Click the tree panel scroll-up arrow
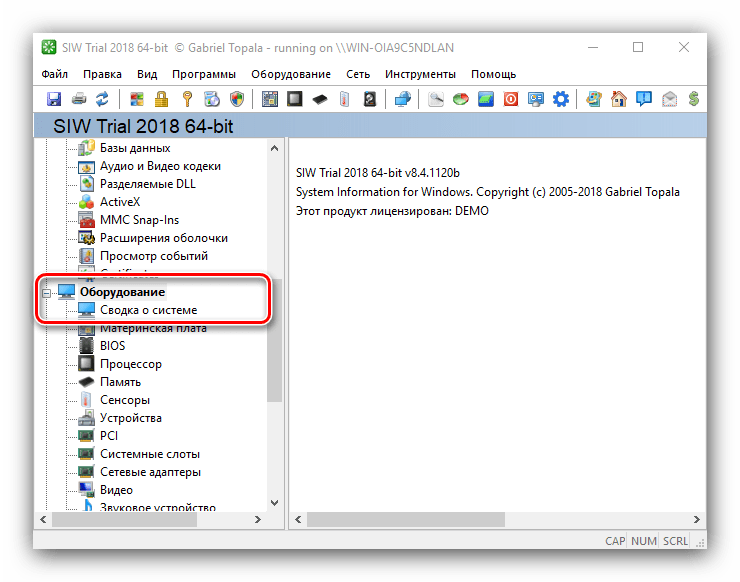The width and height of the screenshot is (740, 582). coord(274,148)
